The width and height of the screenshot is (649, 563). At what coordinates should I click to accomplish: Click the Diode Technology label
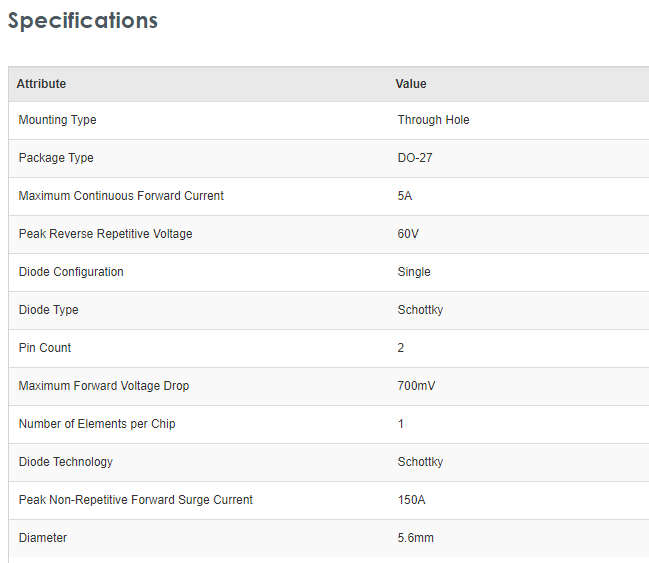pos(66,462)
